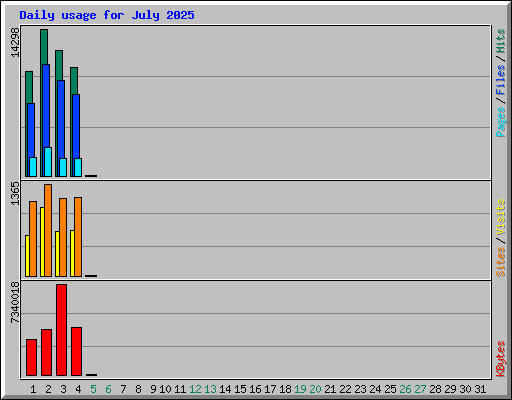Click the day 2 orange Sites bar
The width and height of the screenshot is (512, 400).
(48, 230)
